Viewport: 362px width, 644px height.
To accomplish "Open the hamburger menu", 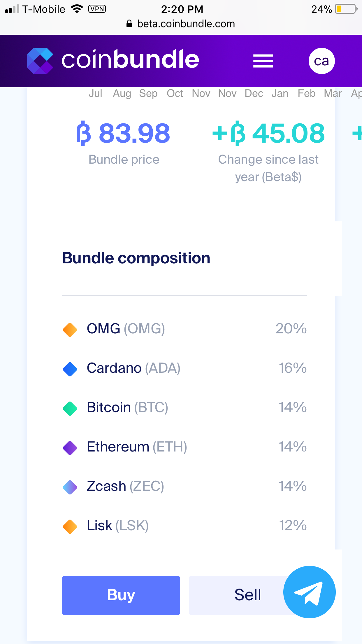I will [263, 61].
